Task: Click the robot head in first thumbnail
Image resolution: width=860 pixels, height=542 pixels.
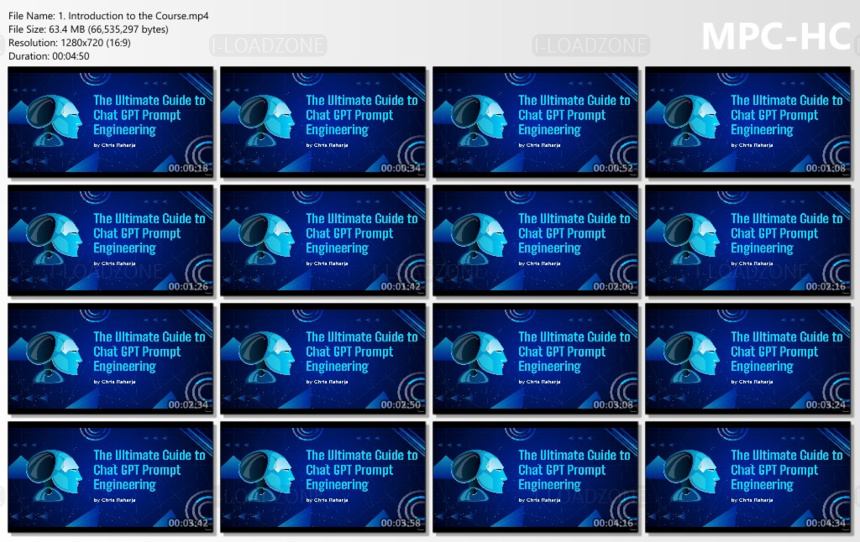Action: (x=54, y=120)
